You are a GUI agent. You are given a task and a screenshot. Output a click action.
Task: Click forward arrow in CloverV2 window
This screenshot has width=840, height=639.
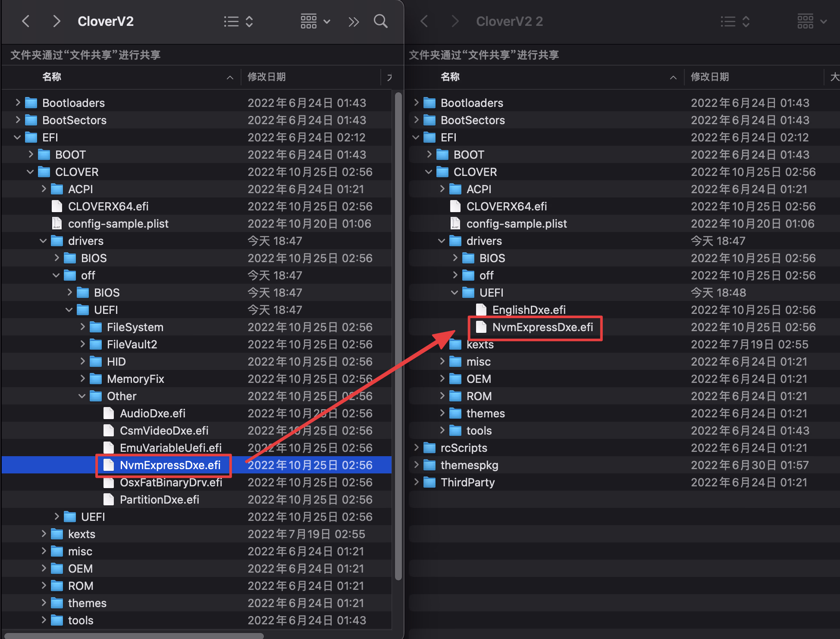click(56, 21)
